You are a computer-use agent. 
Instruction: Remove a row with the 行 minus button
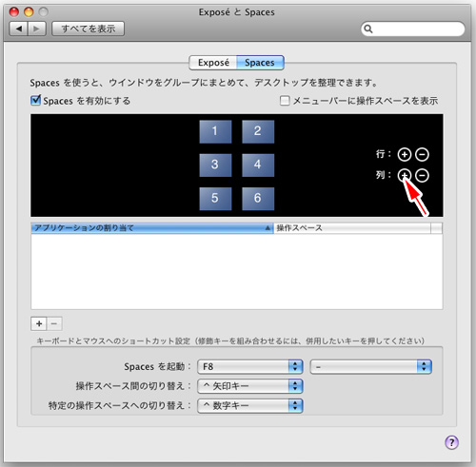[422, 154]
